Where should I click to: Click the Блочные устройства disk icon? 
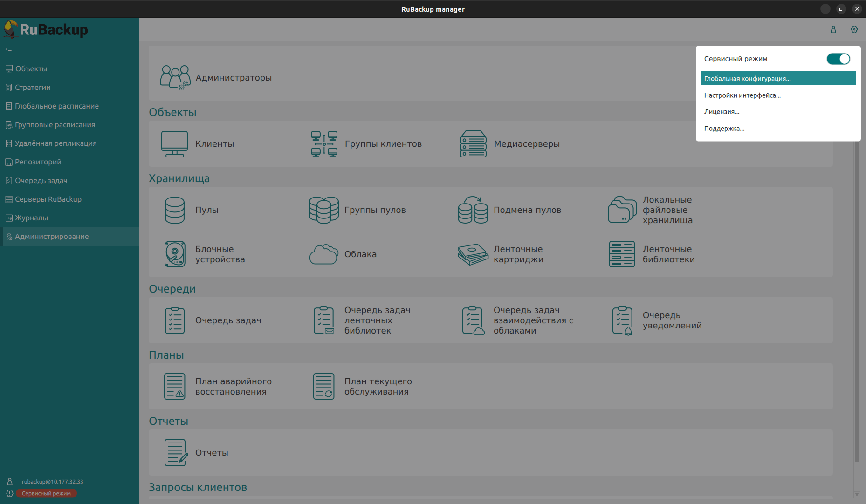(x=174, y=254)
